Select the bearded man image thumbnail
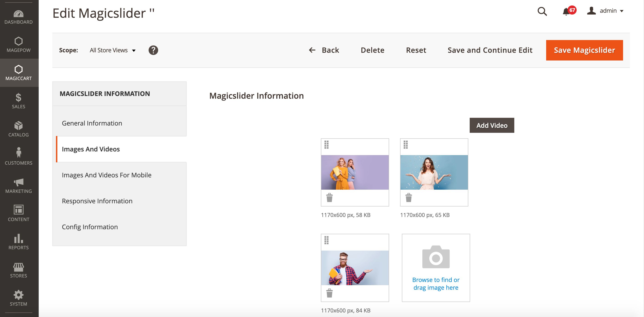The image size is (644, 317). [x=355, y=268]
